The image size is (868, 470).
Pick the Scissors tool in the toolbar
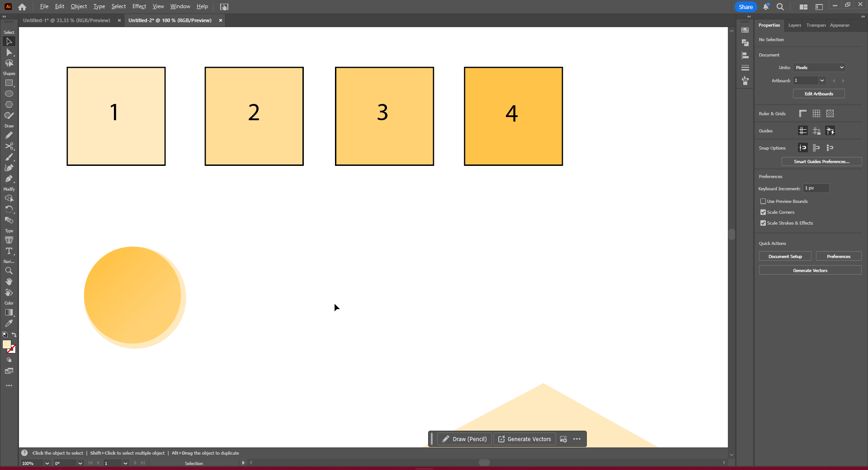click(x=9, y=146)
